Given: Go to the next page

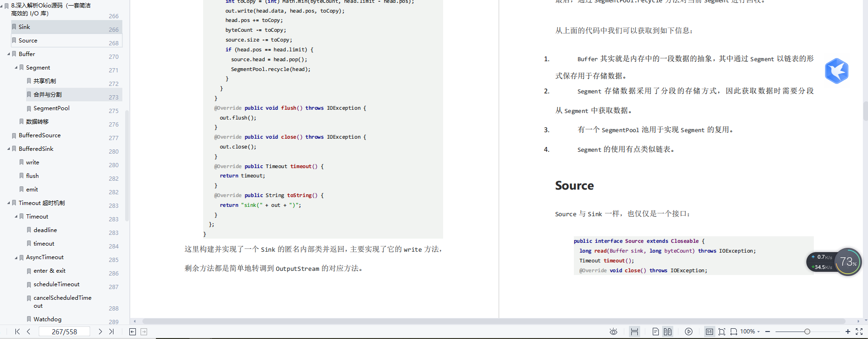Looking at the screenshot, I should click(x=100, y=332).
